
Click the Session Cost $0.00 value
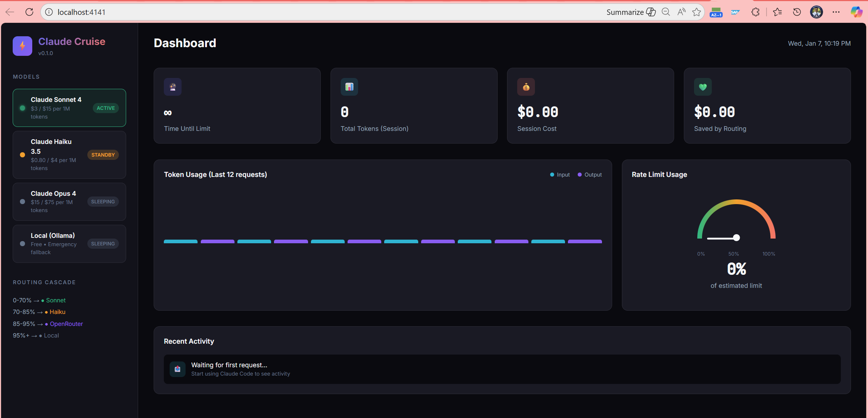pyautogui.click(x=538, y=112)
